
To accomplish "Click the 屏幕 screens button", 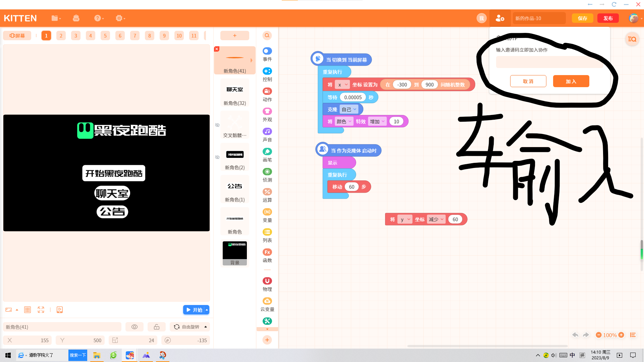I will (x=17, y=36).
